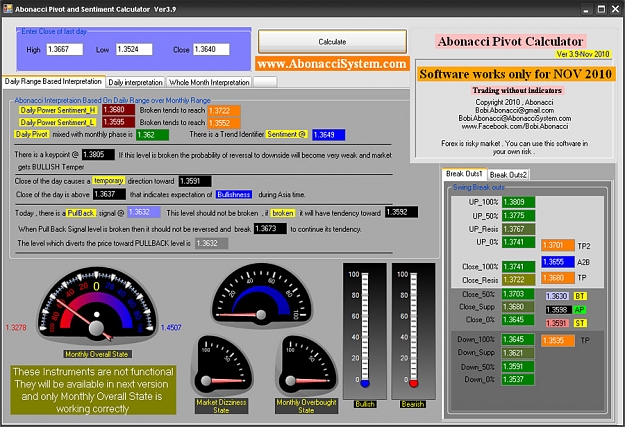
Task: Click the tendency toward value 1.3592
Action: (x=401, y=212)
